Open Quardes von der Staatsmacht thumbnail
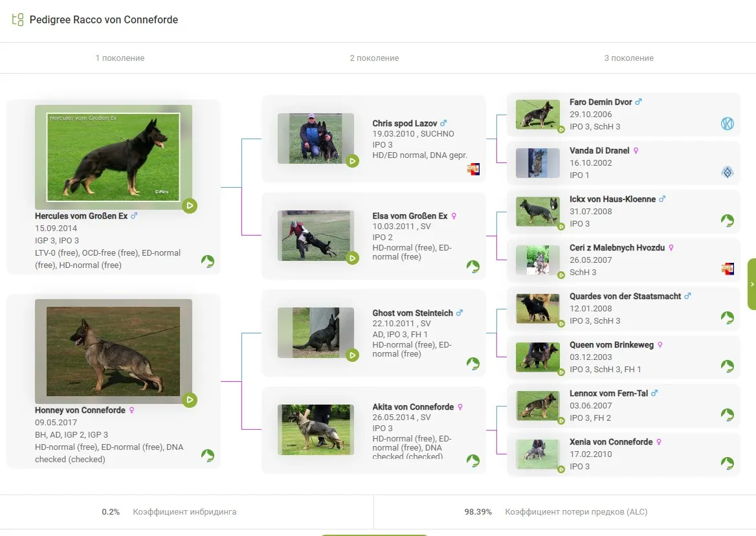 (x=537, y=309)
